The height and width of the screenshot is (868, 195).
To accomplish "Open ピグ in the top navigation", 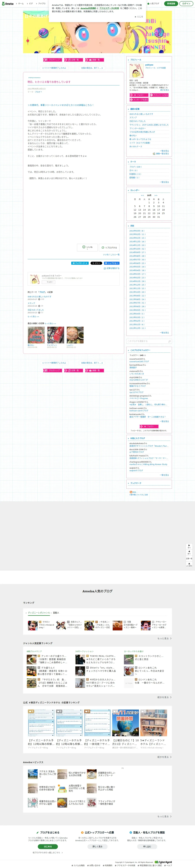I will pyautogui.click(x=31, y=4).
